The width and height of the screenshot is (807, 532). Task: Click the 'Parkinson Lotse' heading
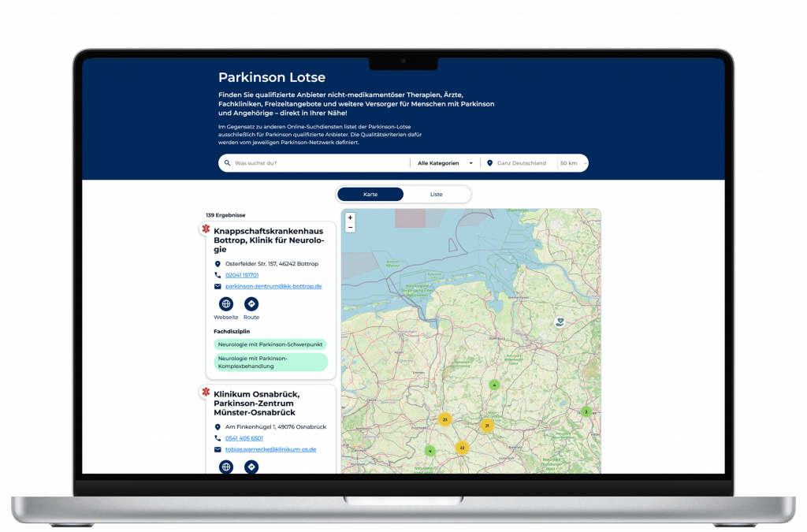(272, 77)
